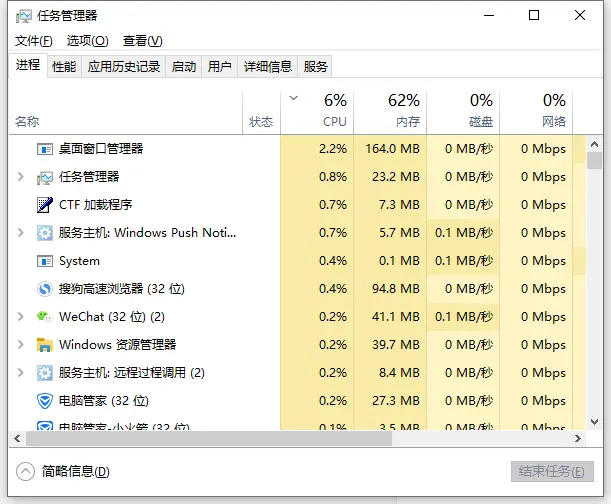The image size is (611, 504).
Task: Expand the Windows Push Noti service host
Action: [x=21, y=233]
